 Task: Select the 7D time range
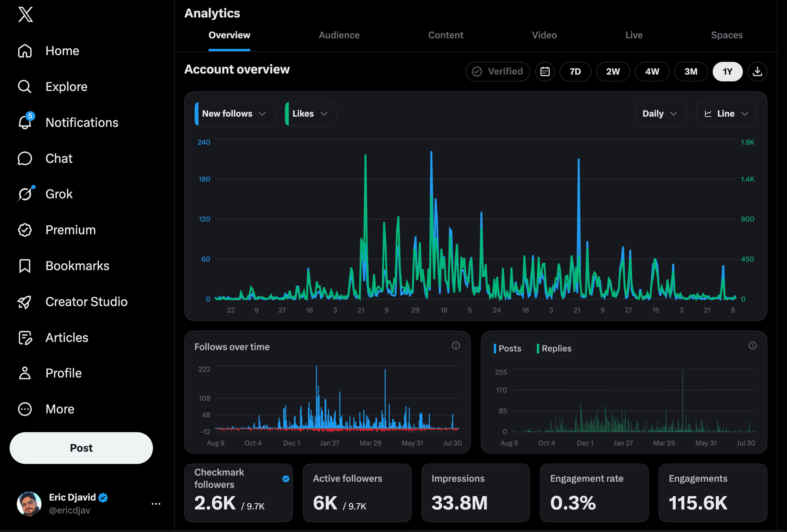(575, 72)
